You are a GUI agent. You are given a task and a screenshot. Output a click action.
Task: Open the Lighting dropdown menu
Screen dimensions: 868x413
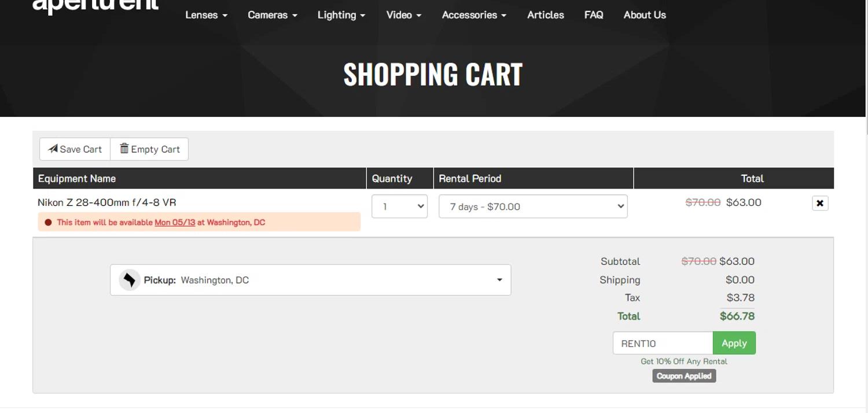click(x=341, y=15)
